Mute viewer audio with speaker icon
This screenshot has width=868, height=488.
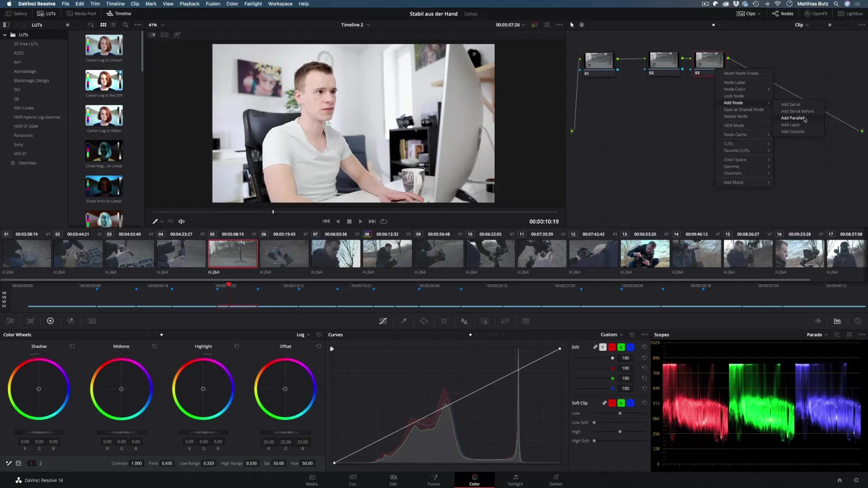pyautogui.click(x=181, y=221)
